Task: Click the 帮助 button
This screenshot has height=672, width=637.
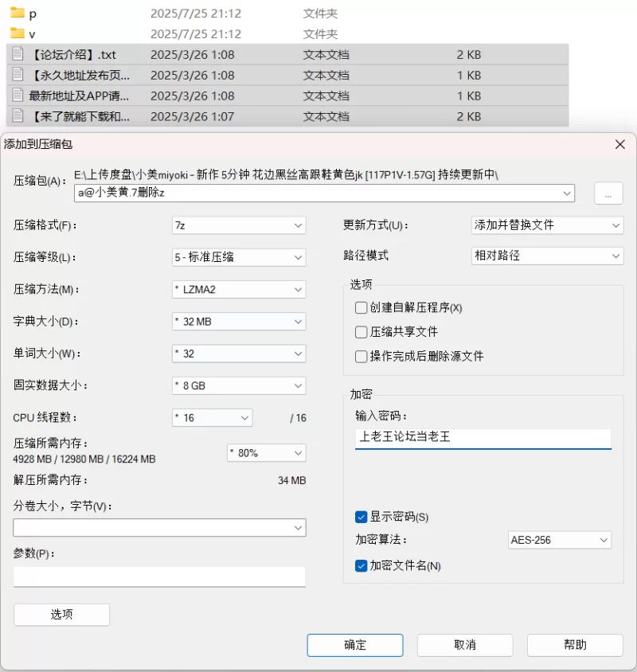Action: [575, 645]
